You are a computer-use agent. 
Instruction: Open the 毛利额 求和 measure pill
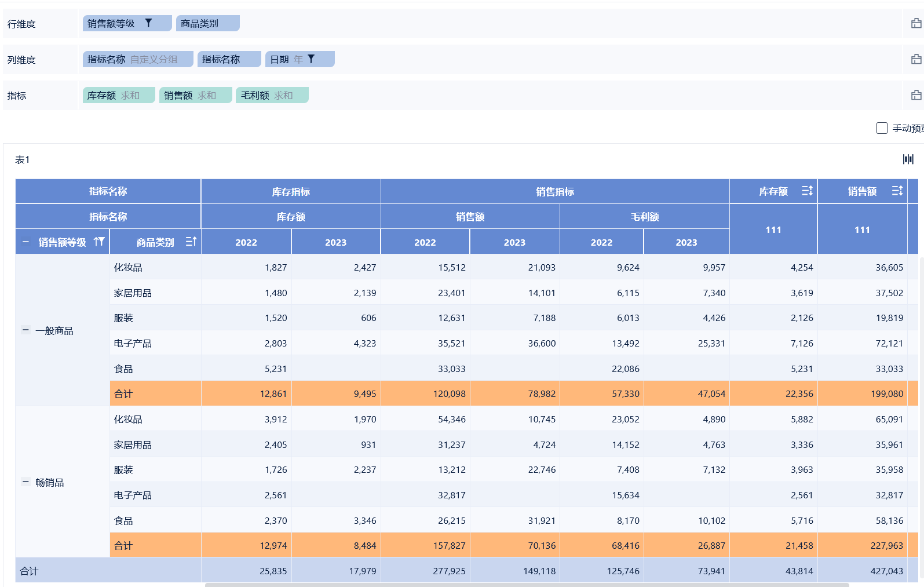[272, 95]
